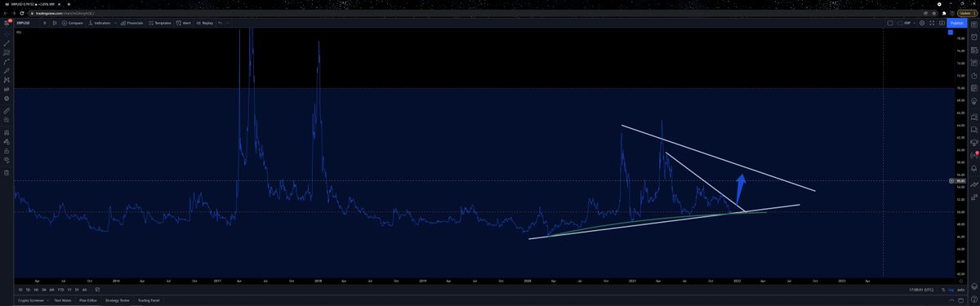The width and height of the screenshot is (980, 306).
Task: Open chart settings gear in top toolbar
Action: tap(922, 23)
